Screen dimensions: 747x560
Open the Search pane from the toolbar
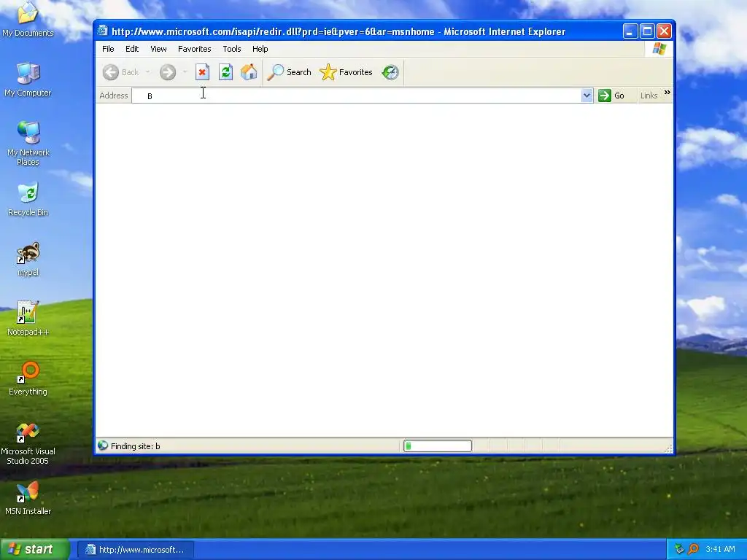289,72
